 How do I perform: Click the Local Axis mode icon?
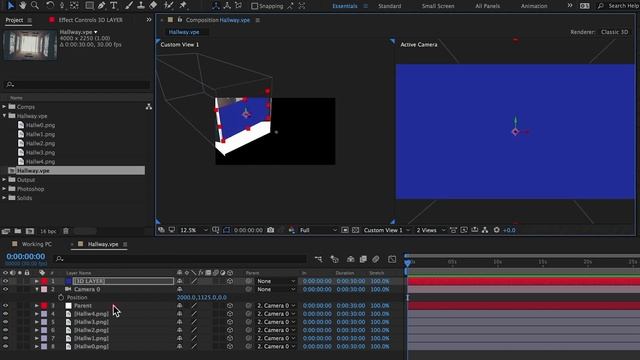pyautogui.click(x=216, y=6)
